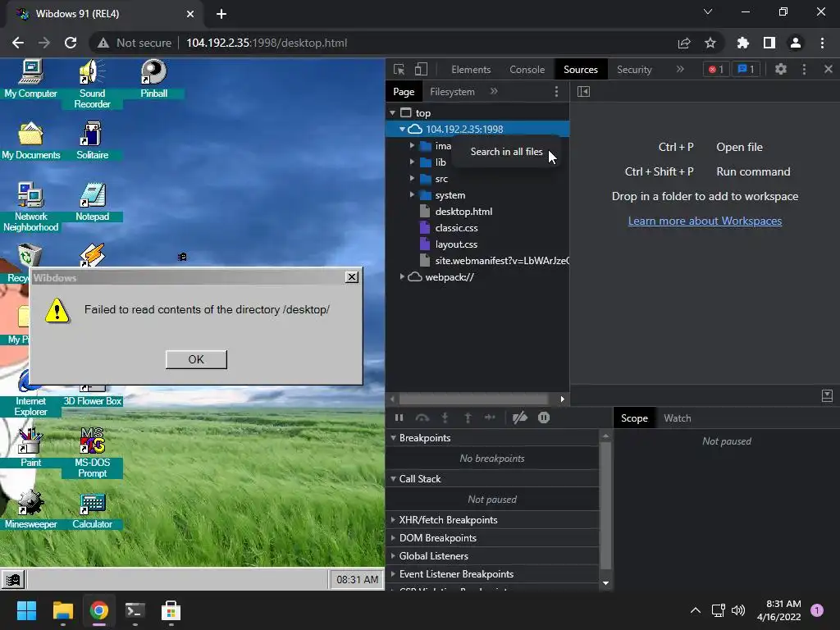Image resolution: width=840 pixels, height=630 pixels.
Task: Click OK in the Wibdows error dialog
Action: (196, 359)
